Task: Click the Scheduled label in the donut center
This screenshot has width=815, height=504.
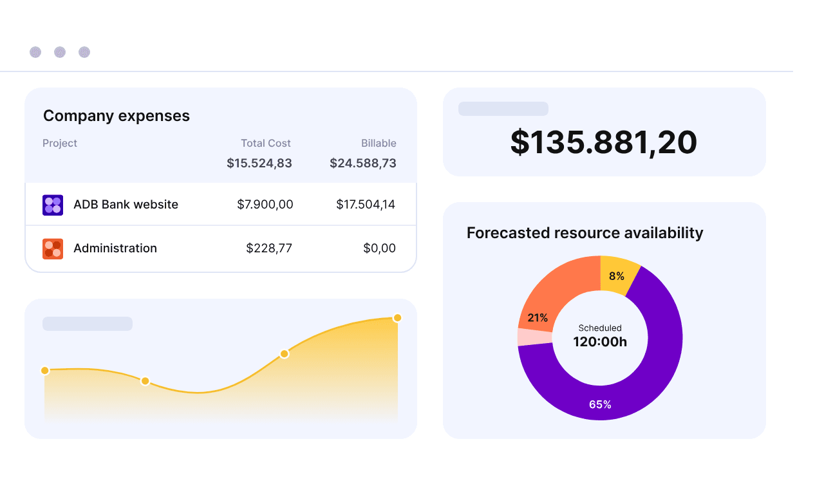Action: tap(600, 328)
